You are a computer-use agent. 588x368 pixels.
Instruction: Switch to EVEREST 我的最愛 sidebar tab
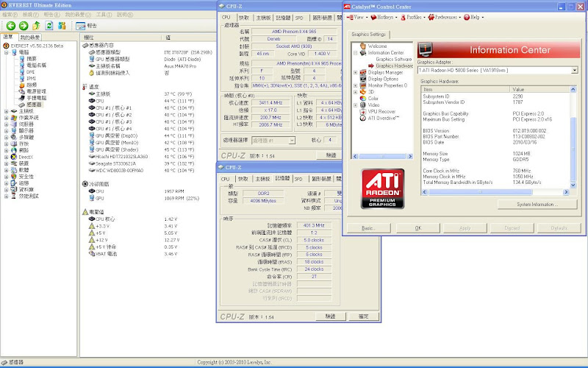(29, 38)
